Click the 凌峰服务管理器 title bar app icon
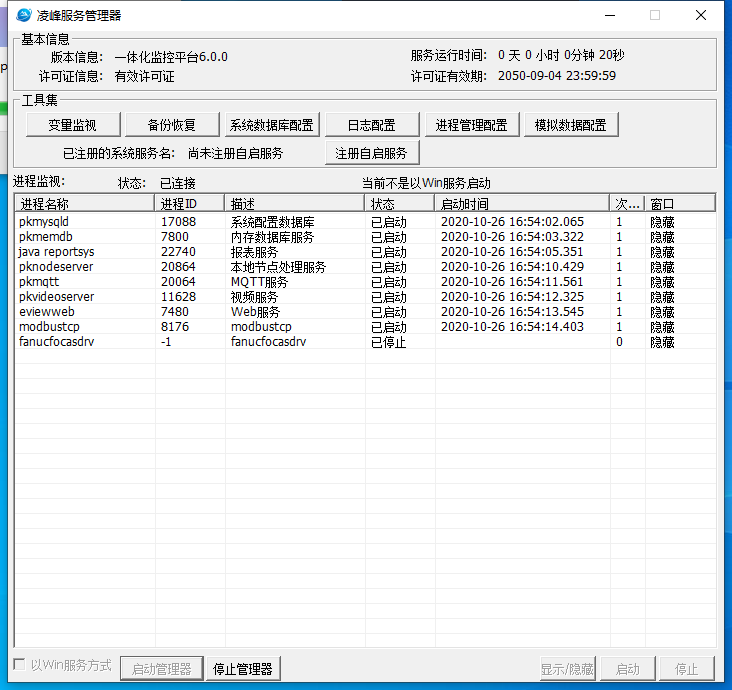Viewport: 732px width, 690px height. (x=24, y=15)
